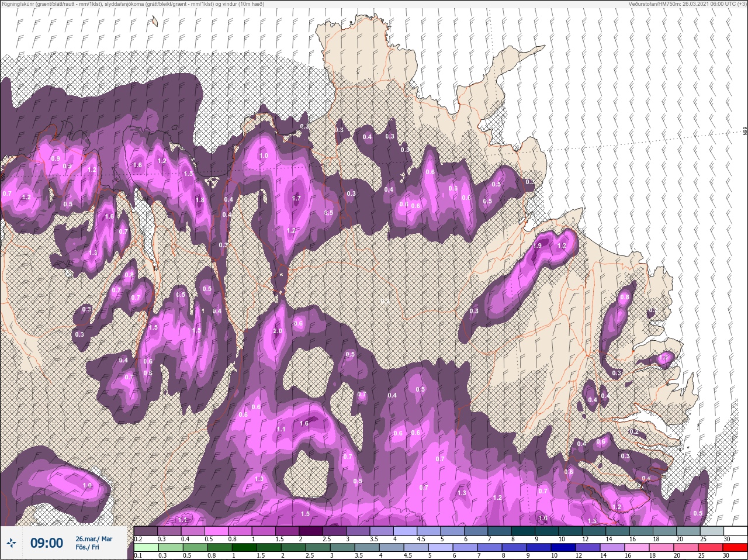Click the '1.1' precipitation value on the map
Viewport: 748px width, 560px height.
[281, 429]
